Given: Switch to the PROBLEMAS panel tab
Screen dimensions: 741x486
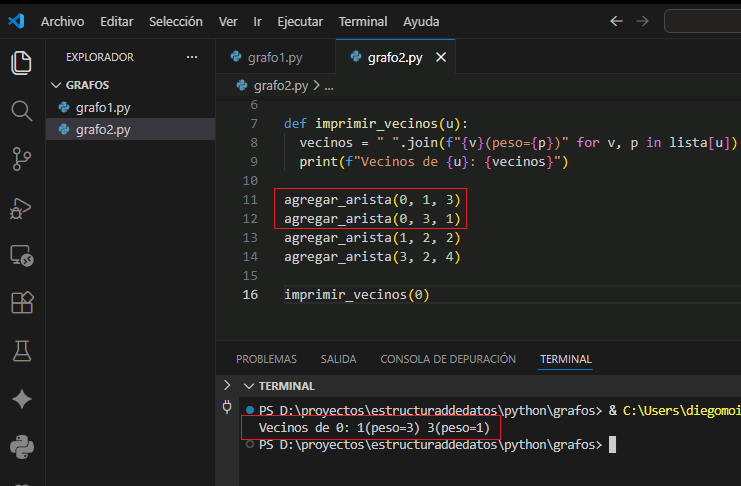Looking at the screenshot, I should point(266,359).
